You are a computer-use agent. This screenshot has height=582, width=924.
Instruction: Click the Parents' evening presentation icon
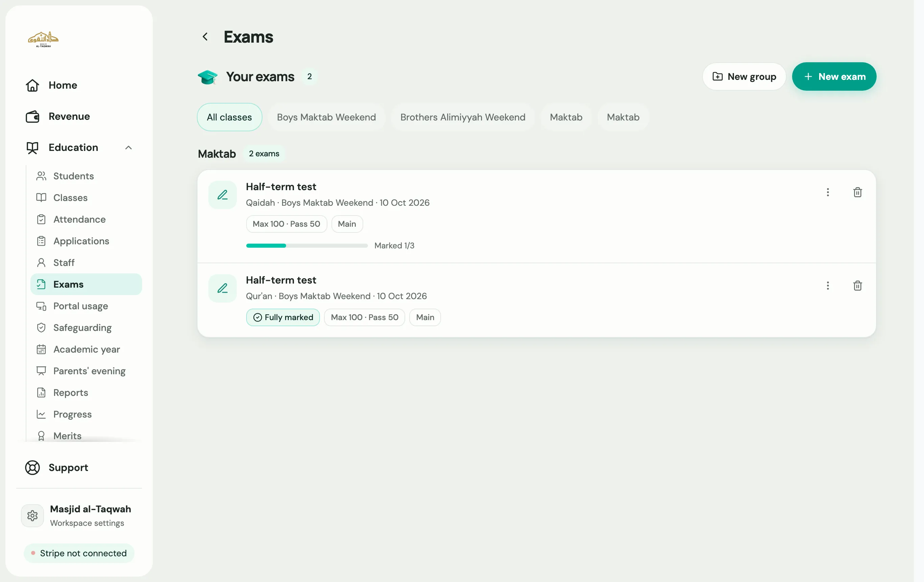pyautogui.click(x=41, y=371)
